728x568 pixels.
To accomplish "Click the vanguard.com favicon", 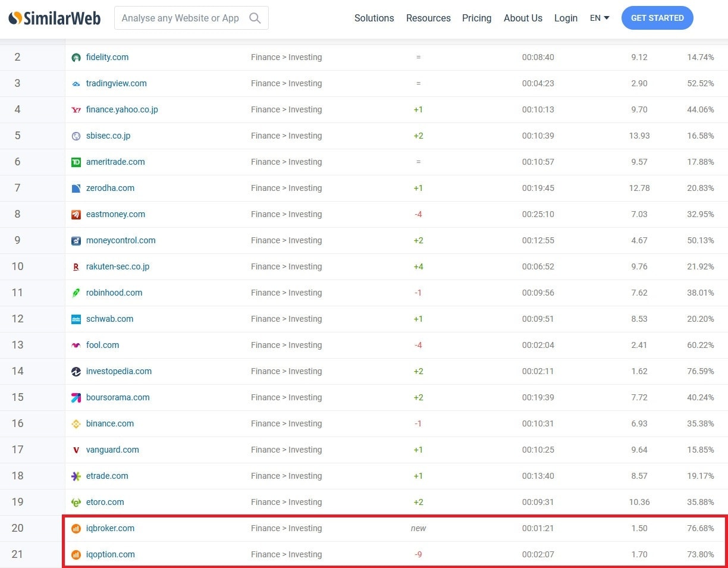I will tap(76, 450).
